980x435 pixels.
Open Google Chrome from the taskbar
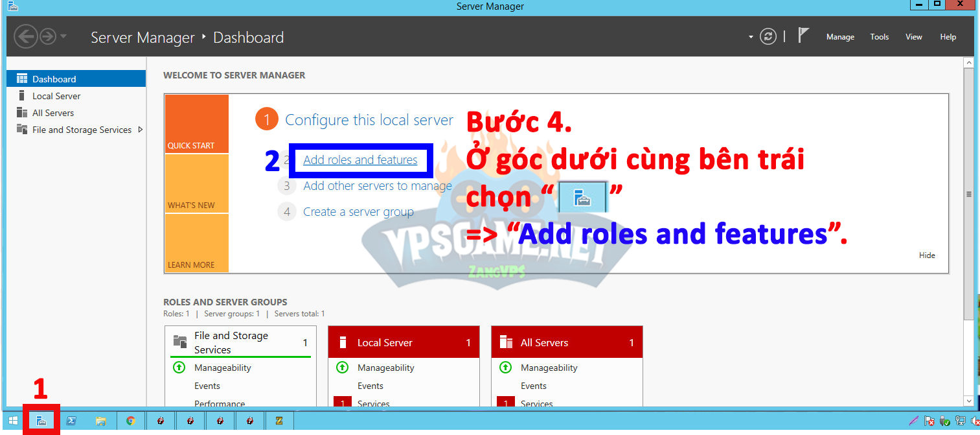click(x=131, y=421)
